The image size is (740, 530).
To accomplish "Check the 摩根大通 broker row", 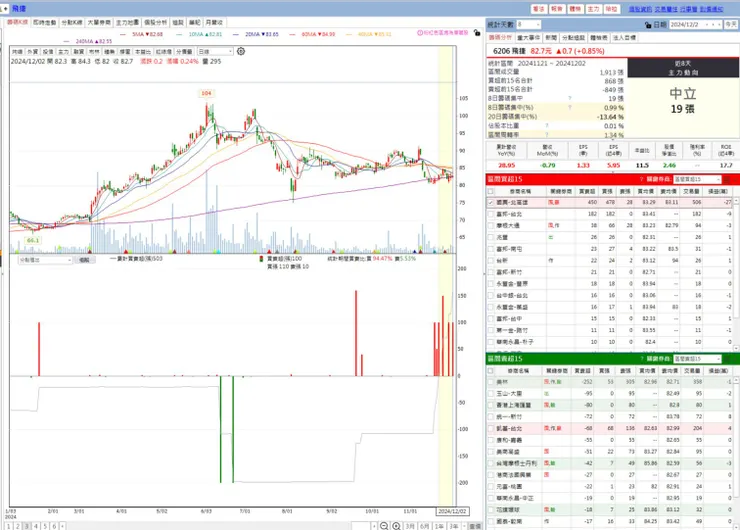I will tap(491, 226).
